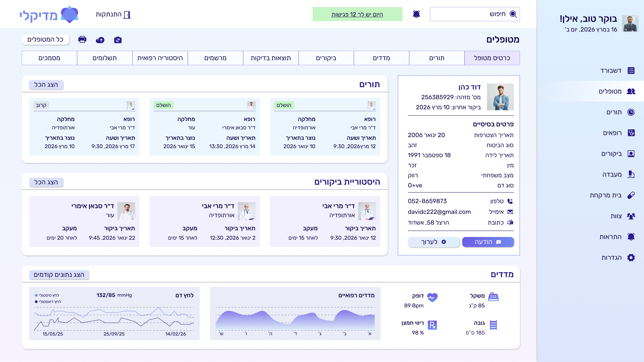644x362 pixels.
Task: Click the doctors stethoscope icon in sidebar
Action: point(631,133)
